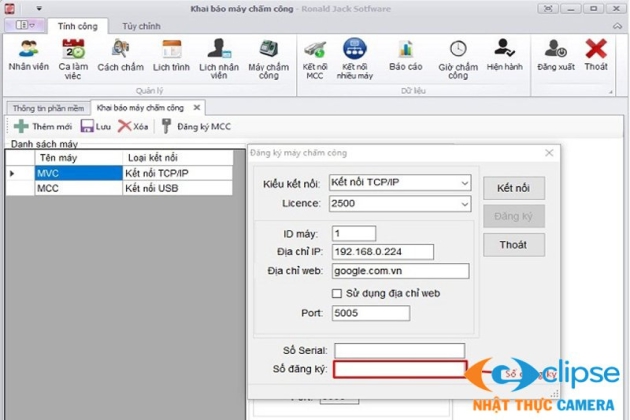
Task: Click the Tên máy column header
Action: click(79, 158)
